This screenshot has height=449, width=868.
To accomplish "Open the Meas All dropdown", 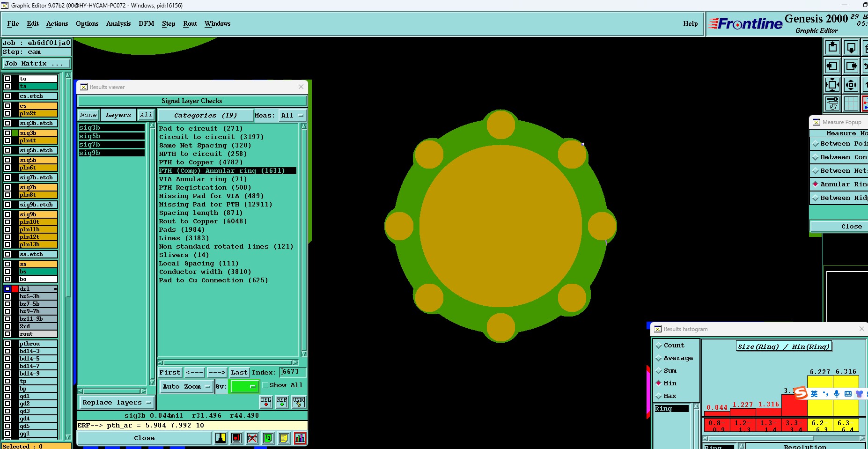I will [292, 116].
